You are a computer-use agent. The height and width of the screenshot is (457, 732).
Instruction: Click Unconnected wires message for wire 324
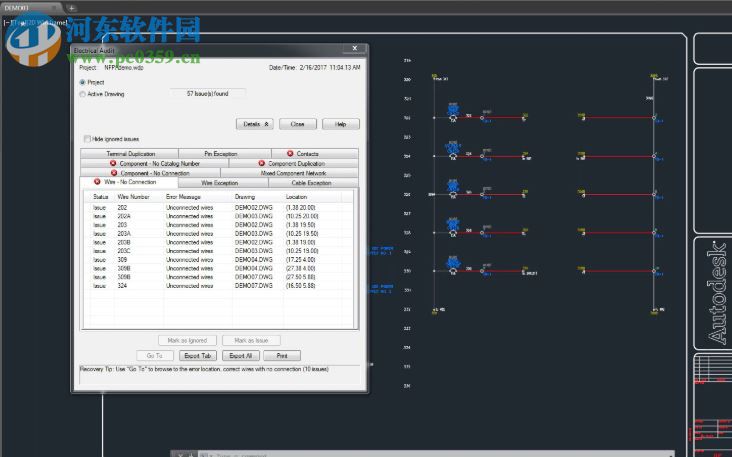[190, 286]
